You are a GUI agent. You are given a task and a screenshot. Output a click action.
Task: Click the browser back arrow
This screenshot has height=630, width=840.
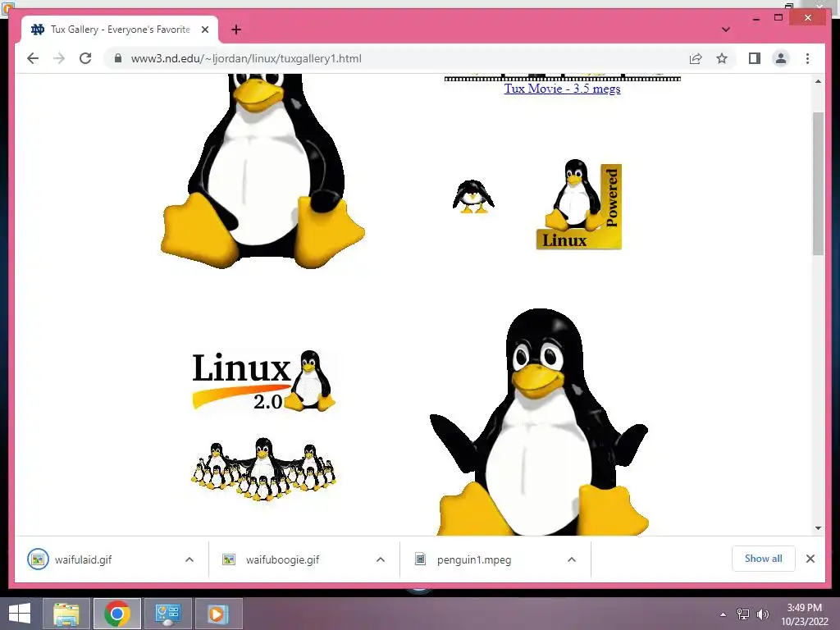point(33,58)
